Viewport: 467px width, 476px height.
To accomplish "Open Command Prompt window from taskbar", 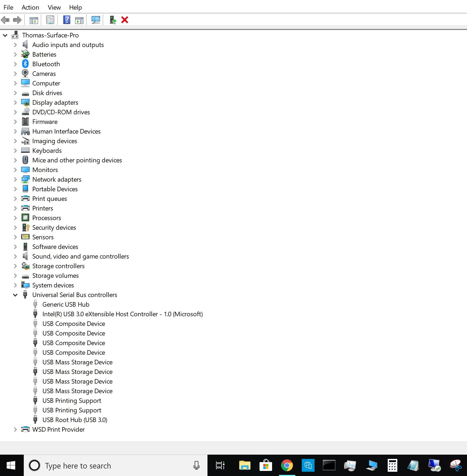I will coord(329,466).
